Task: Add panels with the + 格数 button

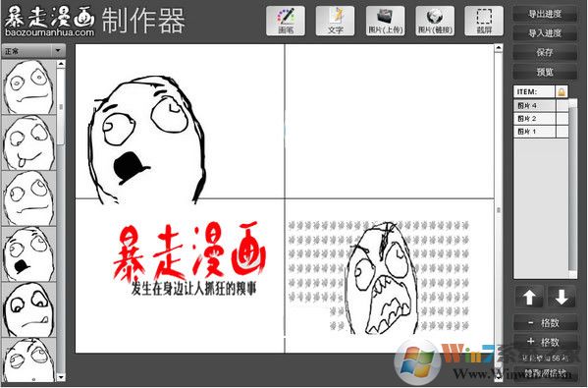Action: pyautogui.click(x=545, y=342)
